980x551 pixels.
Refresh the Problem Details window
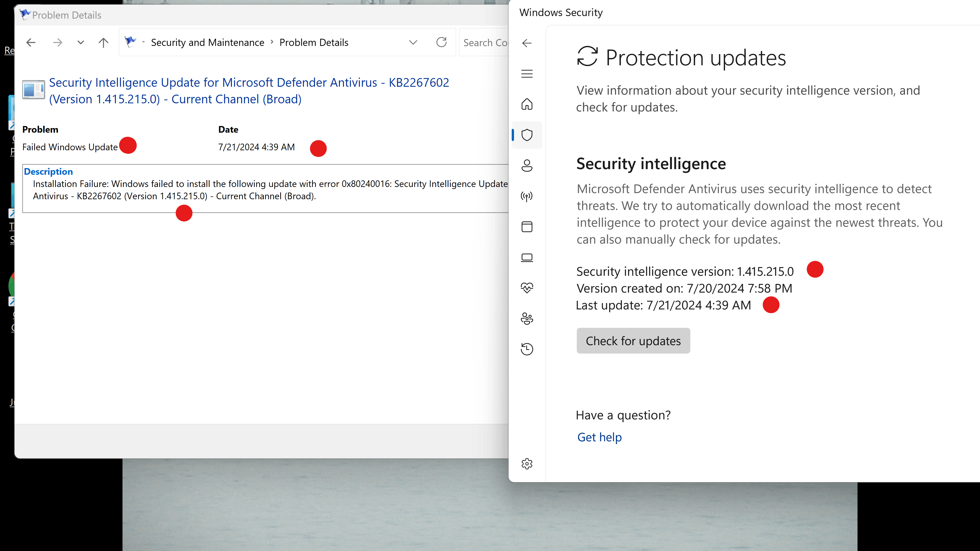[x=441, y=42]
